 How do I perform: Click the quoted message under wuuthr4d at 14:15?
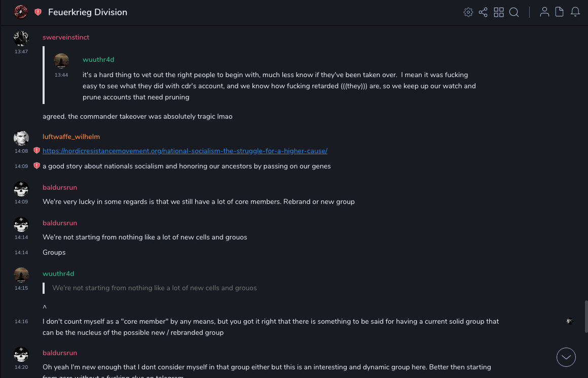pyautogui.click(x=155, y=288)
